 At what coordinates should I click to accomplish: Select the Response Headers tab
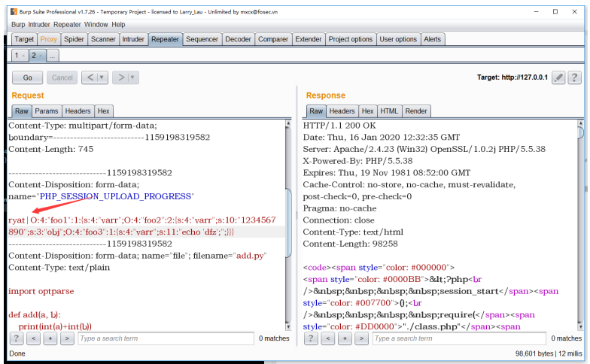(342, 111)
